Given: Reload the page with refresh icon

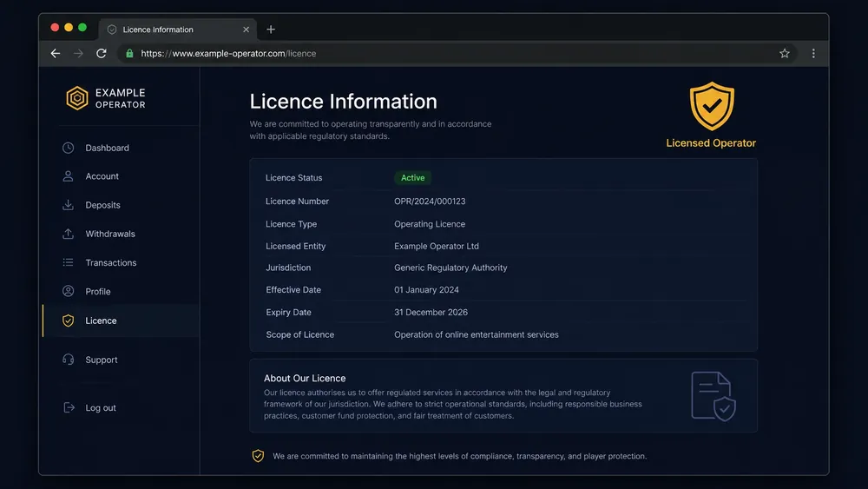Looking at the screenshot, I should click(102, 53).
